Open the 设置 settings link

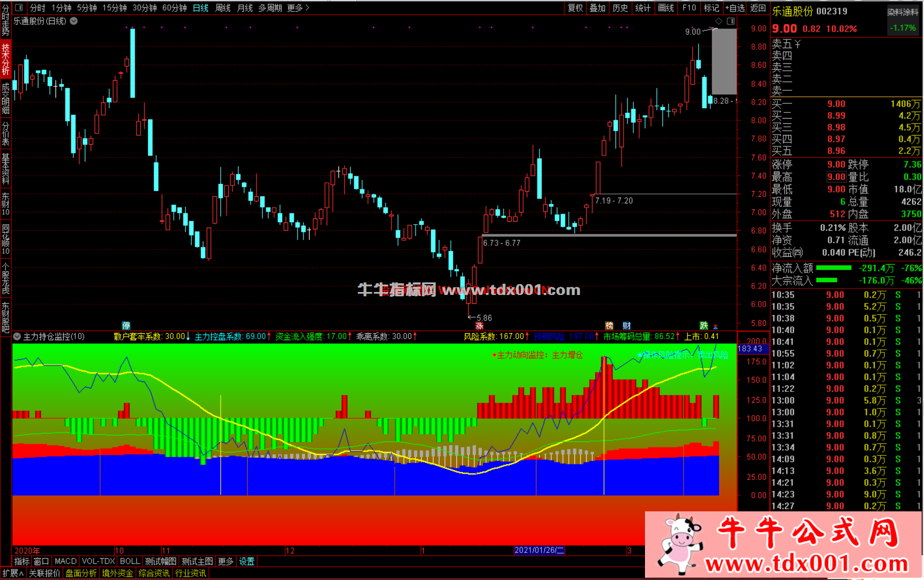tap(247, 561)
